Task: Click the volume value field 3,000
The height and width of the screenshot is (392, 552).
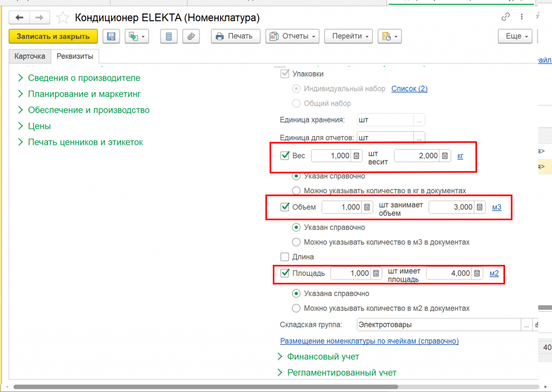Action: (x=452, y=207)
